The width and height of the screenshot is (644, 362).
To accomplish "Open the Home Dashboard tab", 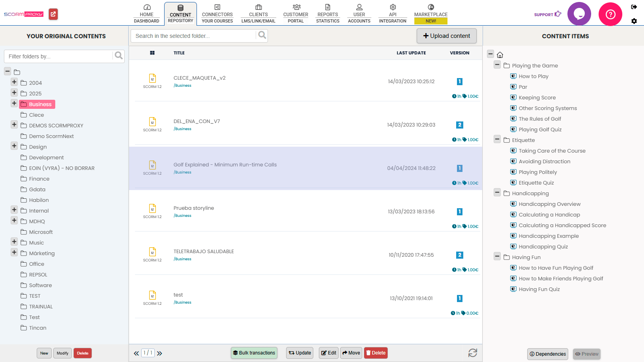I will click(x=146, y=14).
